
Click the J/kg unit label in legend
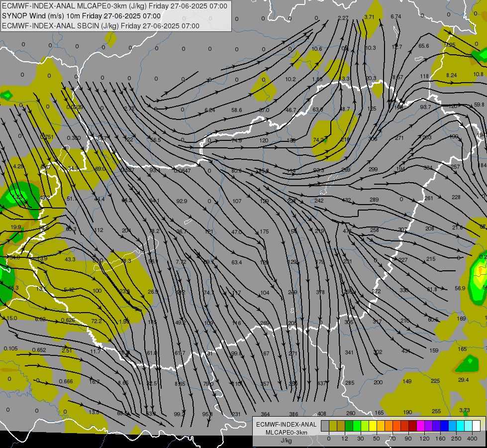[x=286, y=441]
